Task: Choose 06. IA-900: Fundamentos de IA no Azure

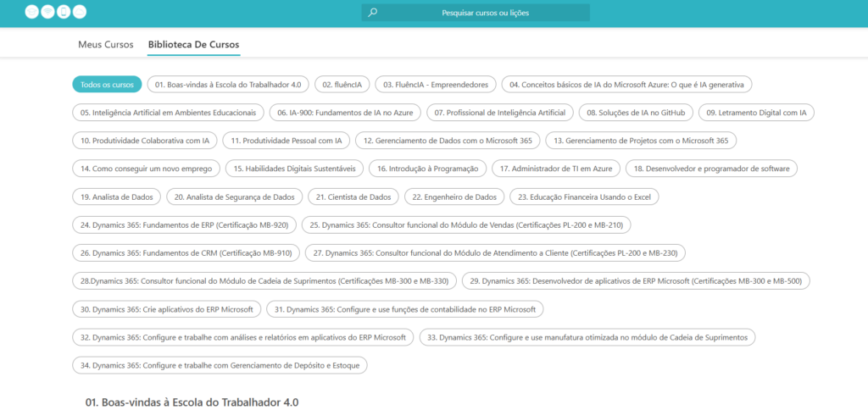Action: click(x=346, y=113)
